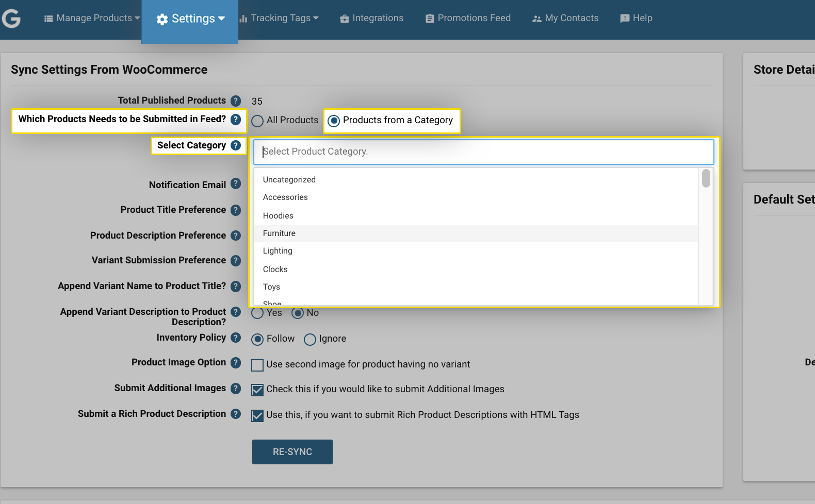Select Products from a Category radio button
Image resolution: width=815 pixels, height=504 pixels.
click(334, 121)
